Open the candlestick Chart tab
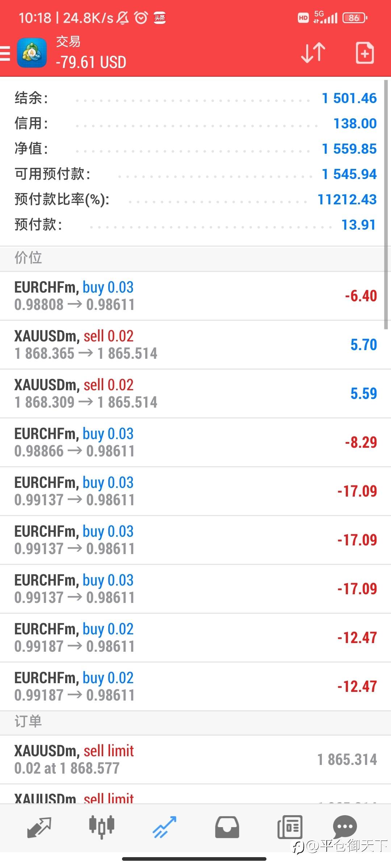Image resolution: width=391 pixels, height=868 pixels. point(102,827)
